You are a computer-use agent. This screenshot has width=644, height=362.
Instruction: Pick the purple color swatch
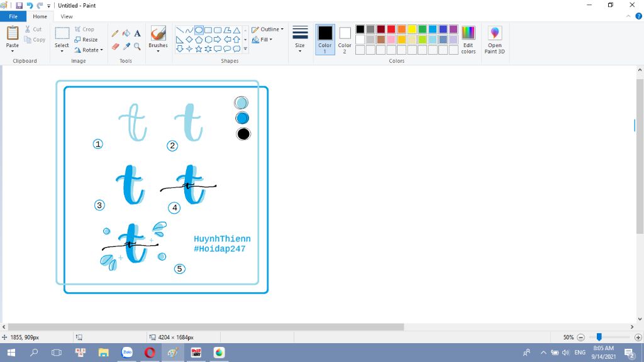pyautogui.click(x=453, y=29)
